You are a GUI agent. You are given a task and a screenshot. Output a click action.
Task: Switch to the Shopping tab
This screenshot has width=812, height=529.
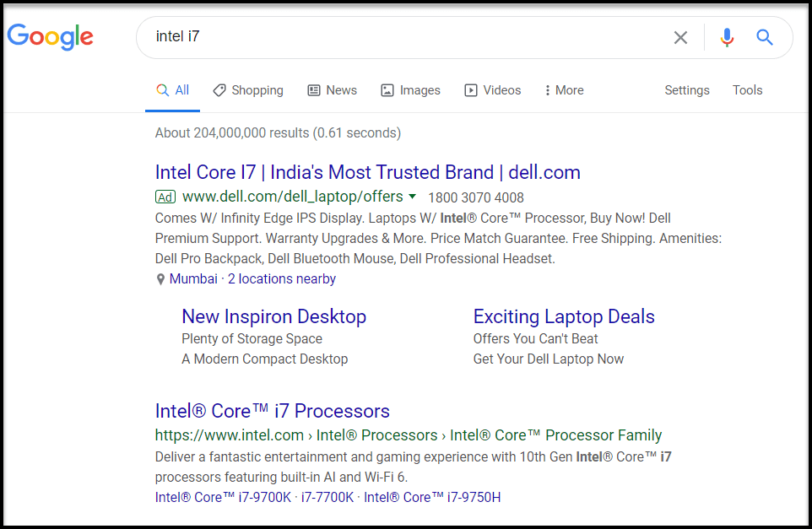(248, 90)
